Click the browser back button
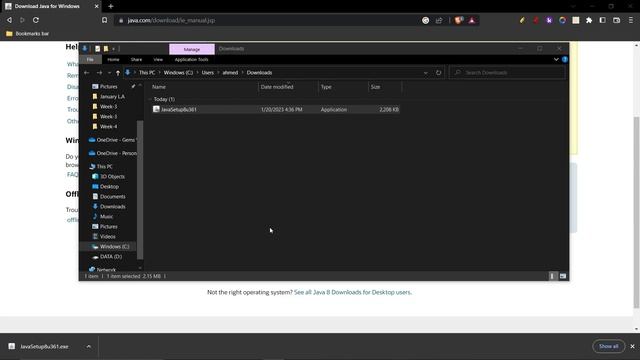The width and height of the screenshot is (640, 360). pos(9,20)
